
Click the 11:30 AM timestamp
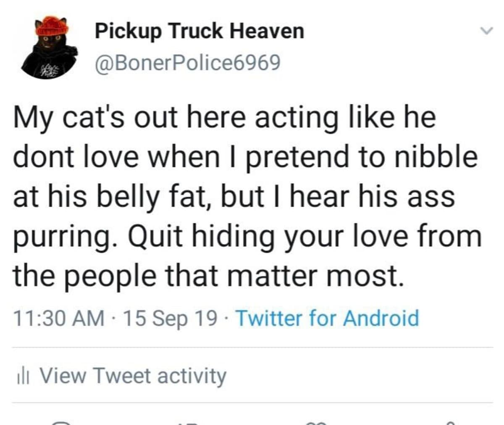pyautogui.click(x=59, y=318)
